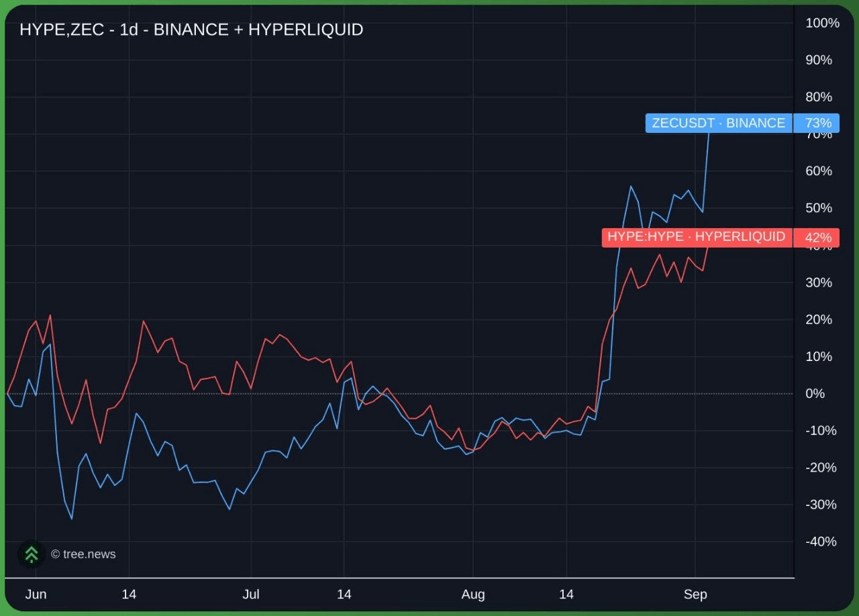Click the 0% baseline axis label
The image size is (859, 616).
pos(815,393)
